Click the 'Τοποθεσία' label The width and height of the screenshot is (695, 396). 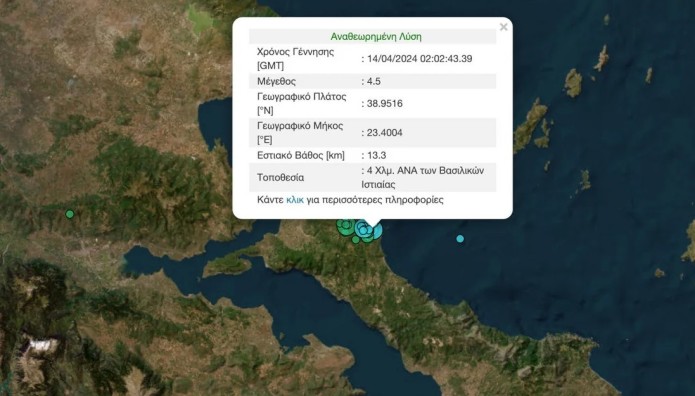tap(281, 177)
